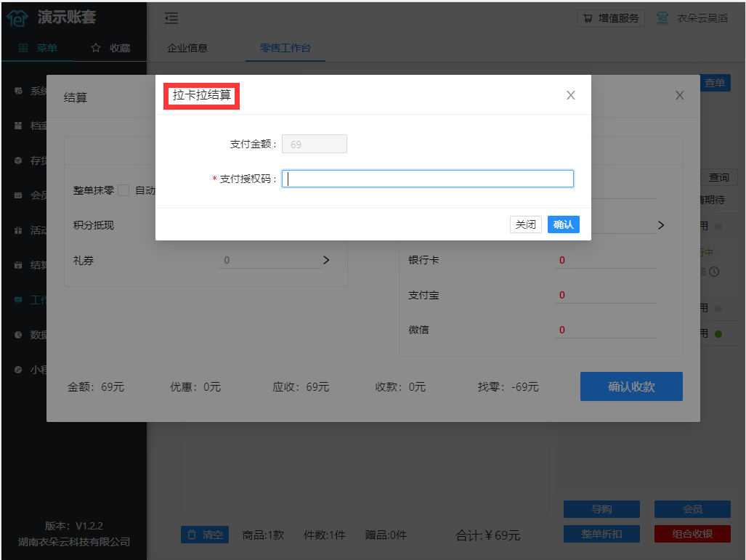
Task: Click the 优惠：0元 text
Action: pos(195,387)
